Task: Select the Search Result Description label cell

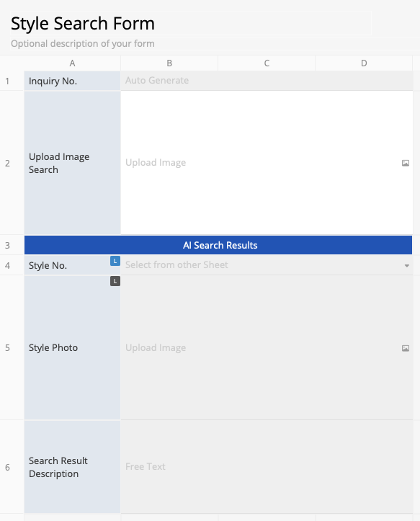Action: [x=72, y=467]
